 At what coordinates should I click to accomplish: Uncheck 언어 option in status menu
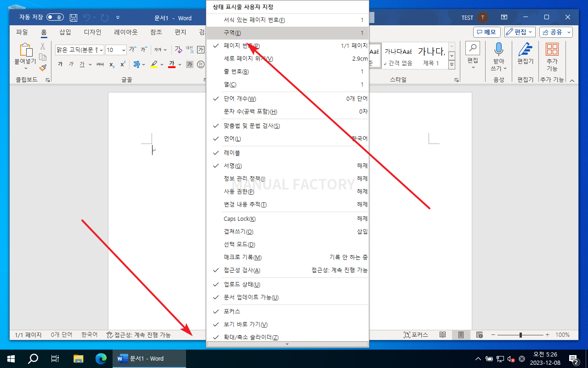click(x=288, y=139)
